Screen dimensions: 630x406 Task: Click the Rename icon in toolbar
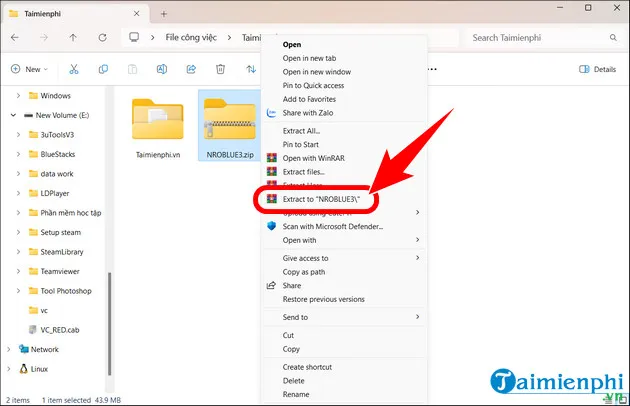click(162, 69)
